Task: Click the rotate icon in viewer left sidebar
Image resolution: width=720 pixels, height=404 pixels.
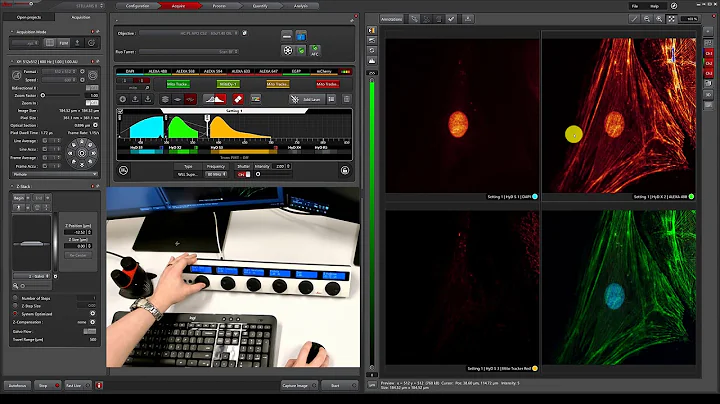Action: coord(372,50)
